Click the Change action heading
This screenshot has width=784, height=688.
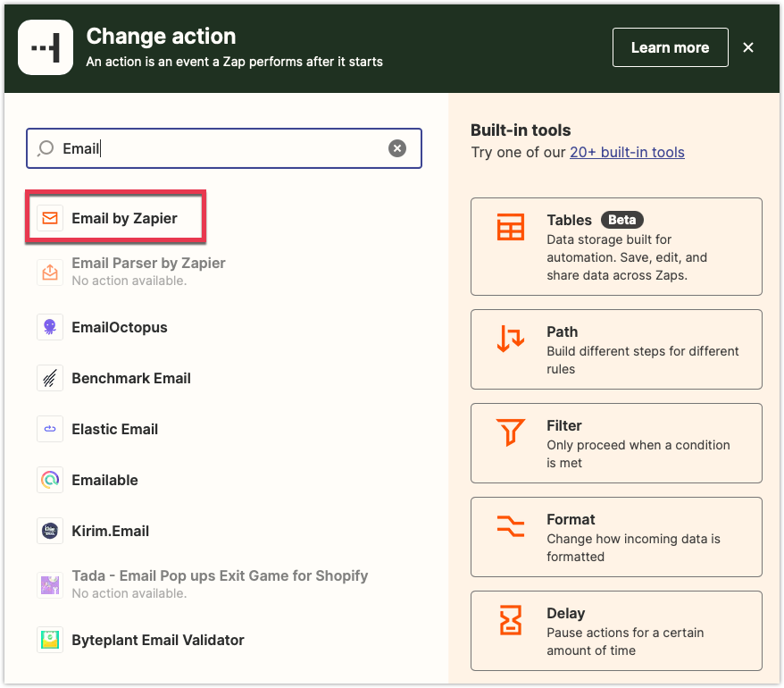(x=161, y=36)
